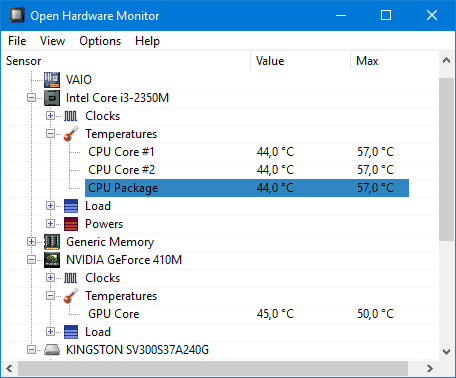Click the GPU Clocks waveform icon
Screen dimensions: 456x378
coord(70,278)
